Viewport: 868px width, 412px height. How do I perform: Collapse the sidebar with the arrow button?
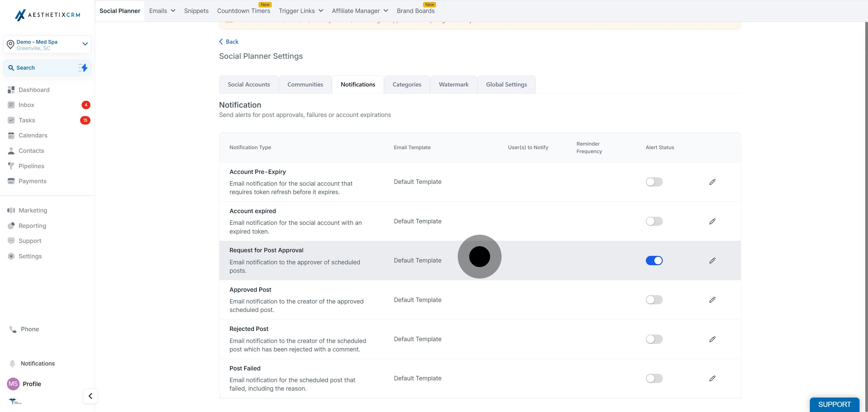90,396
